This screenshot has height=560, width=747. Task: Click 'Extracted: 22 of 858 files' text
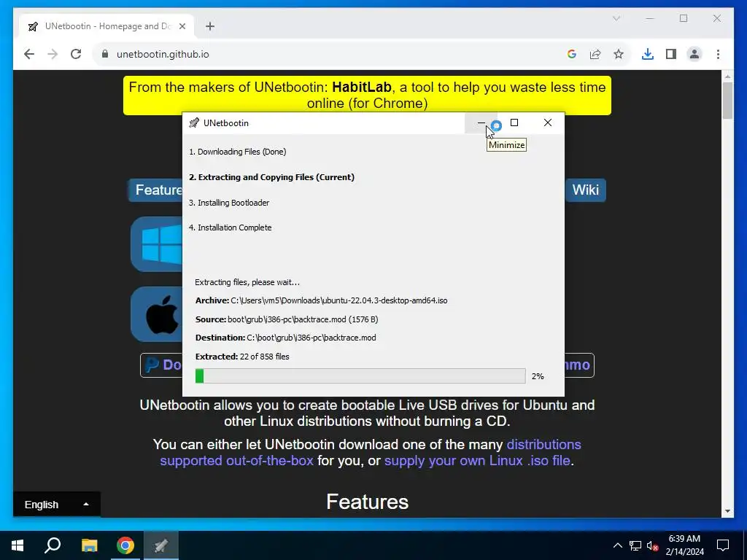pos(242,357)
